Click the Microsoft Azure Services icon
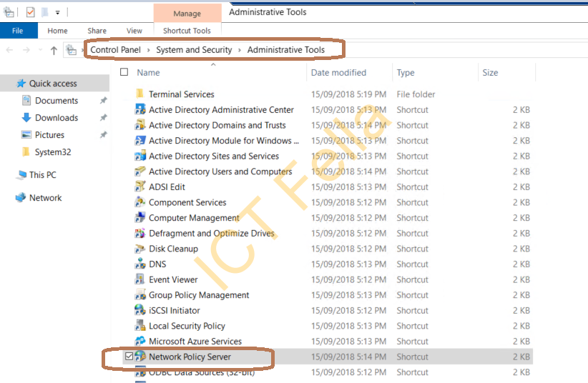The image size is (588, 383). (x=140, y=341)
